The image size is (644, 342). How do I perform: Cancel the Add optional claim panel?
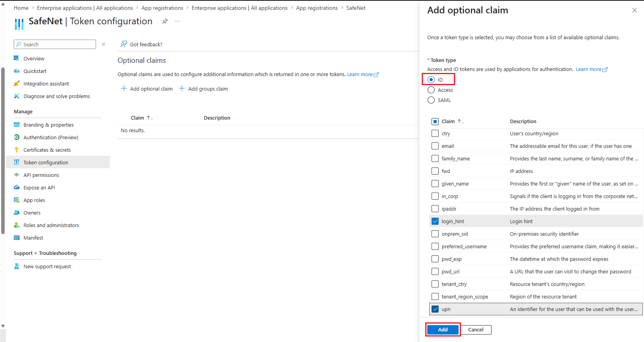(x=476, y=330)
